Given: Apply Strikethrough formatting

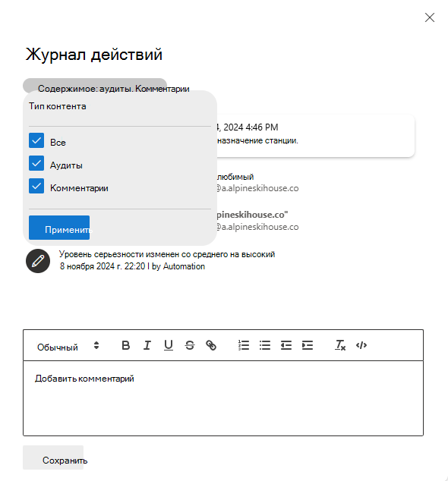Looking at the screenshot, I should click(x=190, y=345).
